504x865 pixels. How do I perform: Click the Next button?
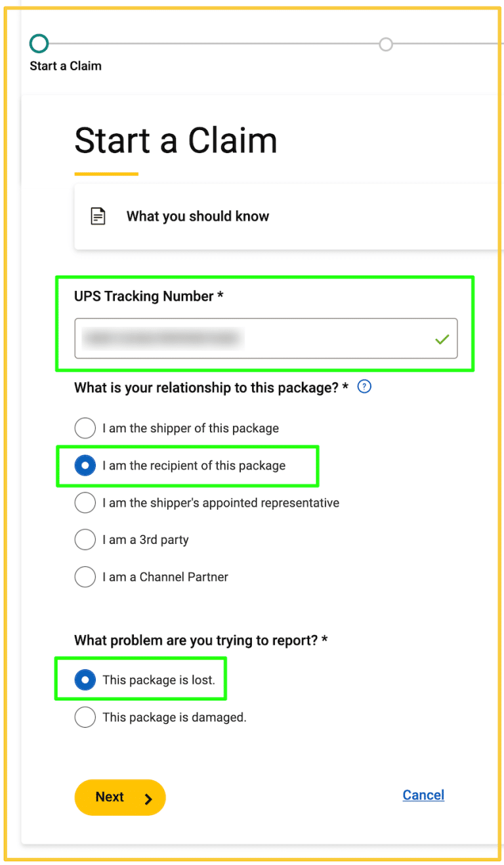click(x=120, y=797)
